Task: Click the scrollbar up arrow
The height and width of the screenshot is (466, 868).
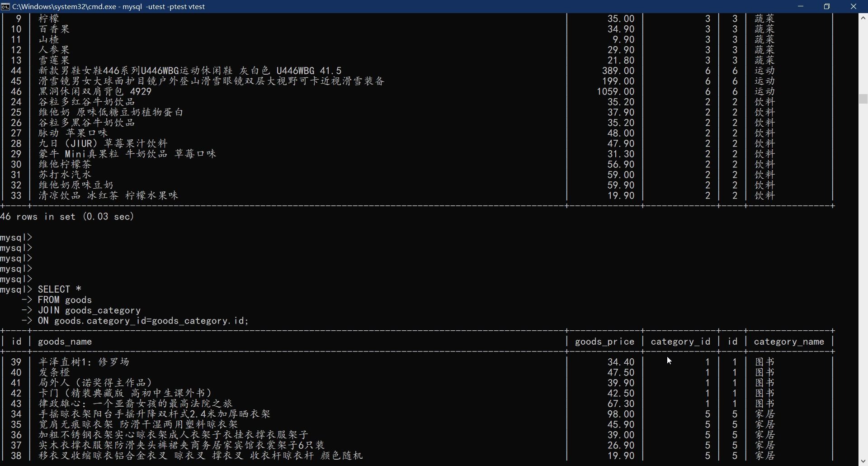Action: pos(863,18)
